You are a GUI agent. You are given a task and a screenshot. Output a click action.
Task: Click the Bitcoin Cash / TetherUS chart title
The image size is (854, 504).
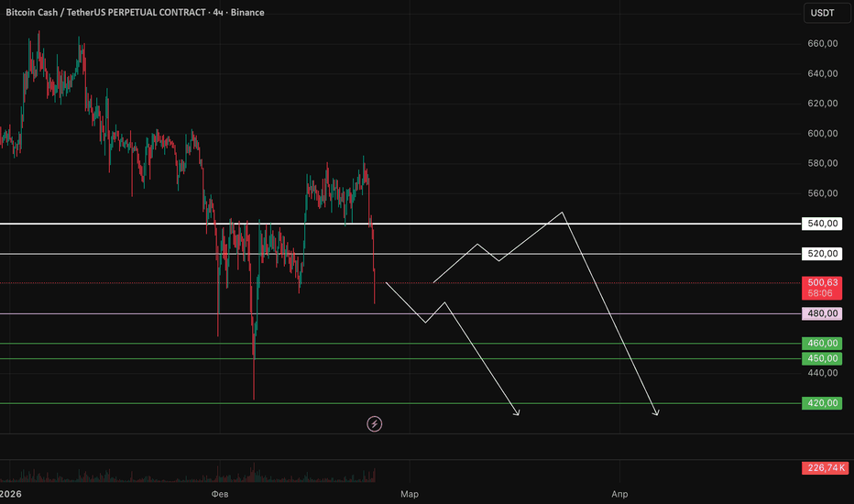coord(135,12)
